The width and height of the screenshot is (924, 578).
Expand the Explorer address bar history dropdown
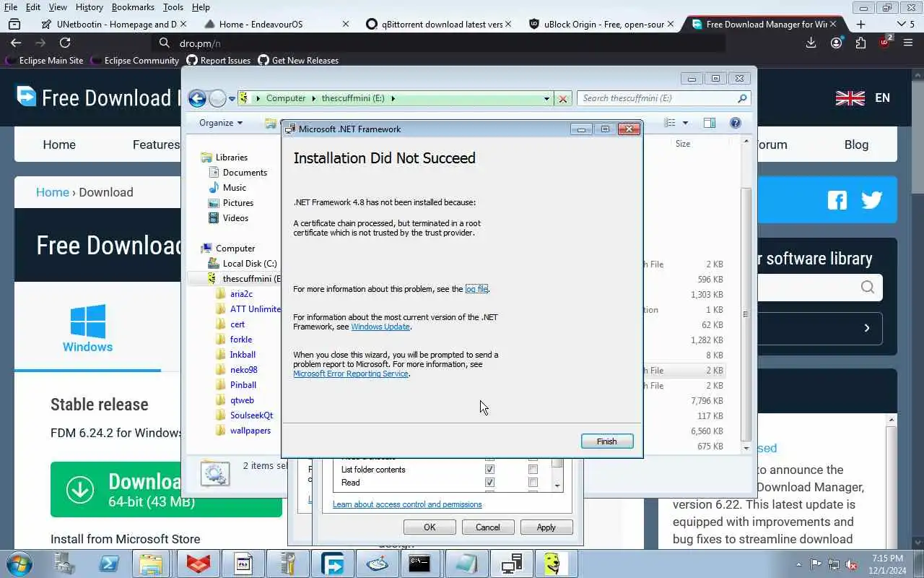tap(546, 99)
